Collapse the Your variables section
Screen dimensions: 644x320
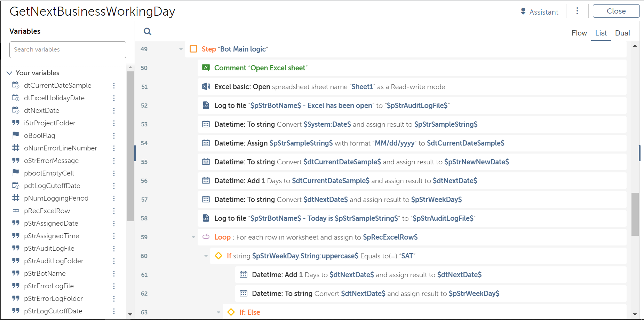[x=9, y=73]
